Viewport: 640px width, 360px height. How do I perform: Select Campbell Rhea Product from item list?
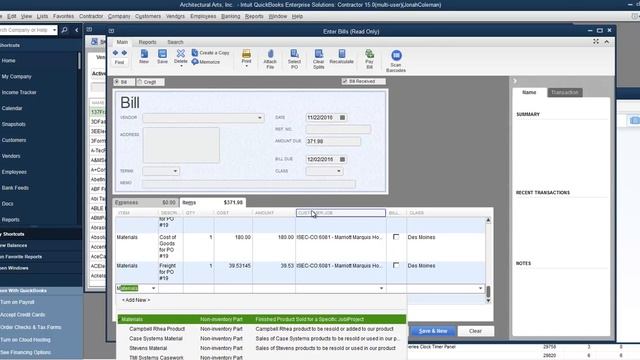point(157,329)
